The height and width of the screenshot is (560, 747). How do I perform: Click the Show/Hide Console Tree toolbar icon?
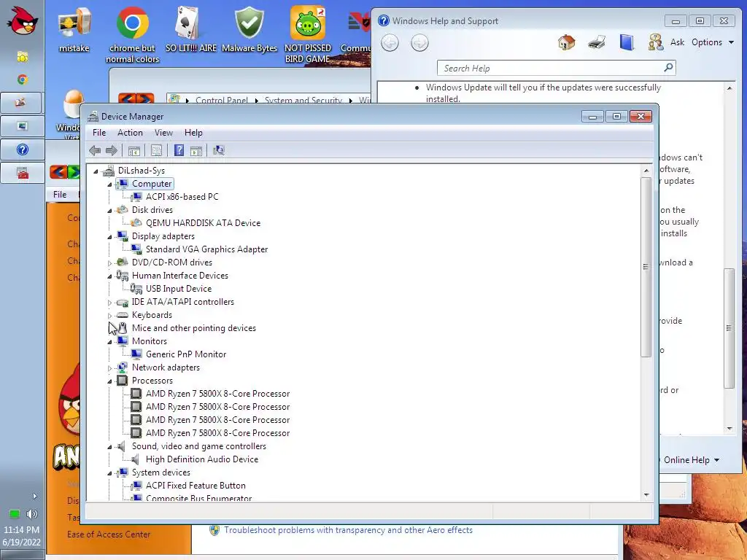click(x=134, y=151)
